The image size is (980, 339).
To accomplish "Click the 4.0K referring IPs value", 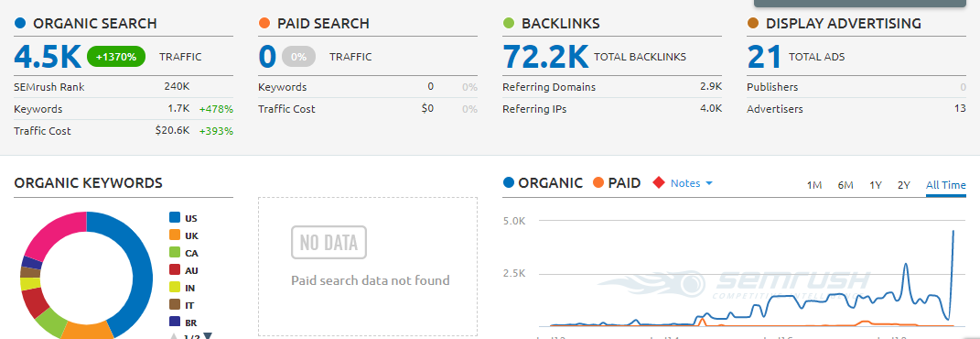I will tap(711, 109).
